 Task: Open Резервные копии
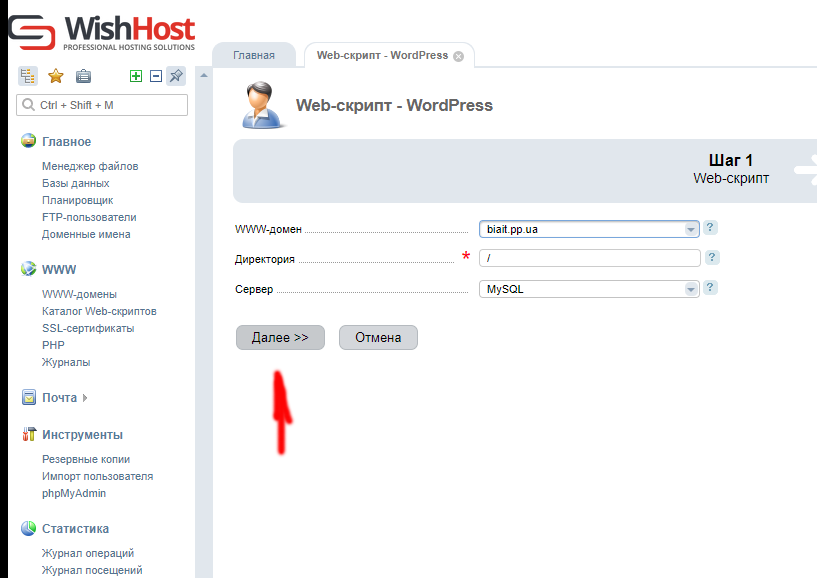[x=86, y=459]
